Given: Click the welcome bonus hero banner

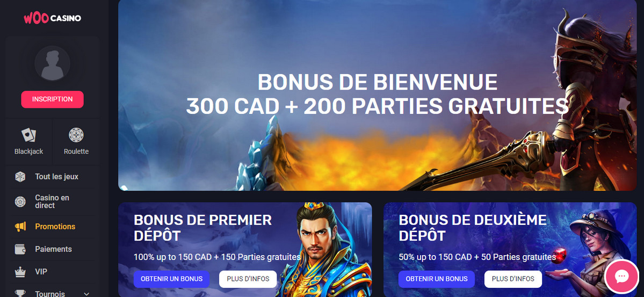Looking at the screenshot, I should [x=377, y=95].
